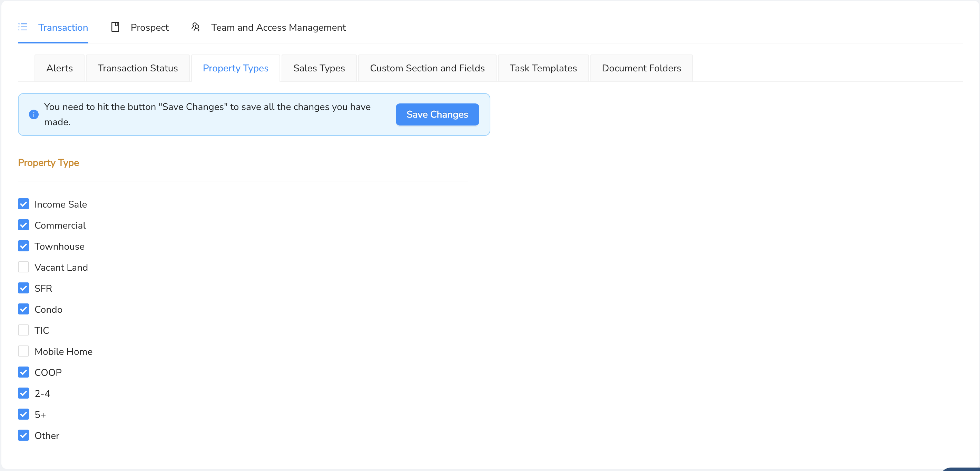
Task: Open the Task Templates tab
Action: 543,68
